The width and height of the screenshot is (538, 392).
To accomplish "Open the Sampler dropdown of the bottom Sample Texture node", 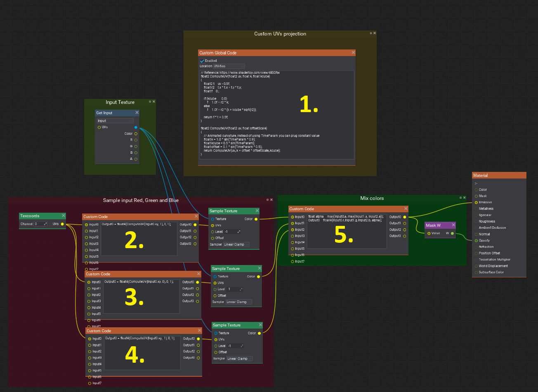I will [x=239, y=359].
